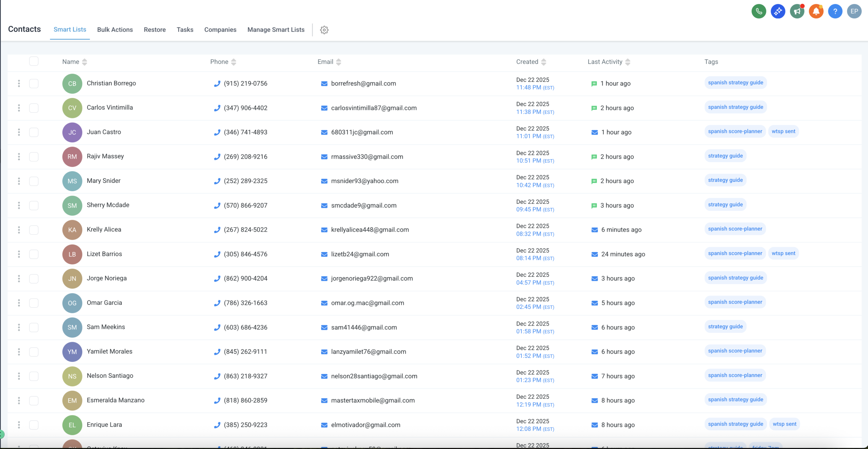Open the megaphone announcements icon
The width and height of the screenshot is (868, 449).
(797, 12)
